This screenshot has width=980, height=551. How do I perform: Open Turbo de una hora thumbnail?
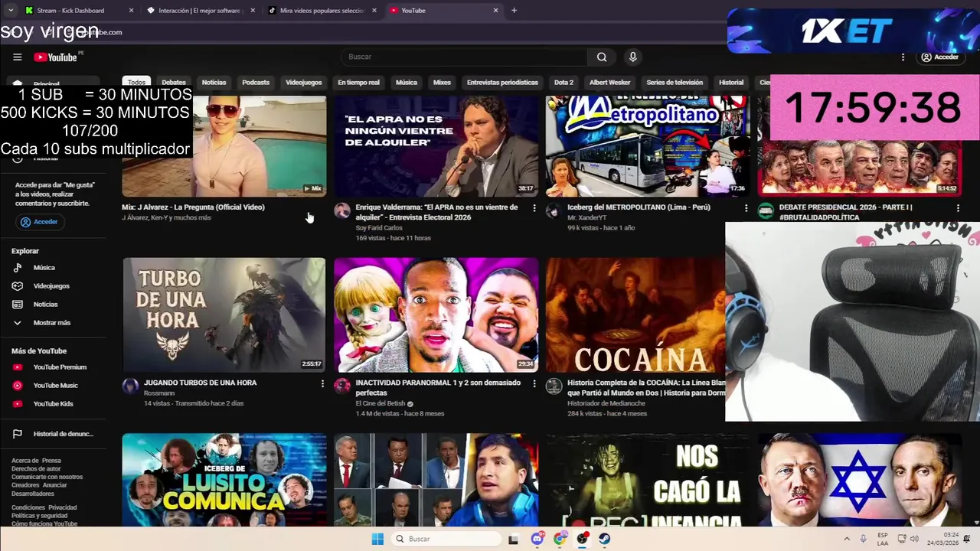click(224, 315)
